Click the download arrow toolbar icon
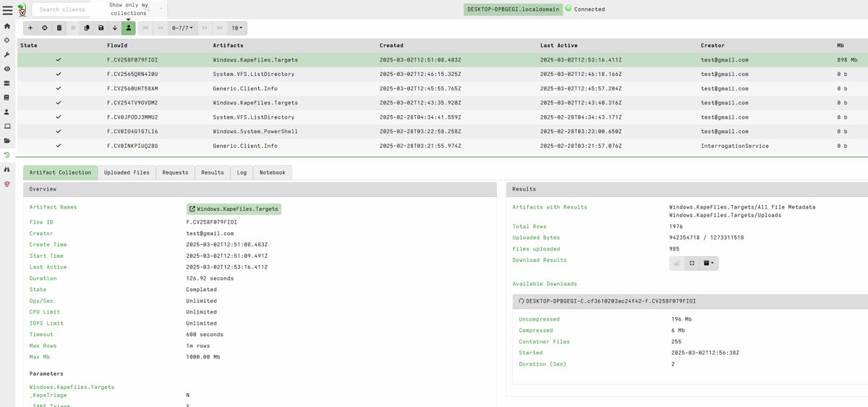 coord(114,28)
